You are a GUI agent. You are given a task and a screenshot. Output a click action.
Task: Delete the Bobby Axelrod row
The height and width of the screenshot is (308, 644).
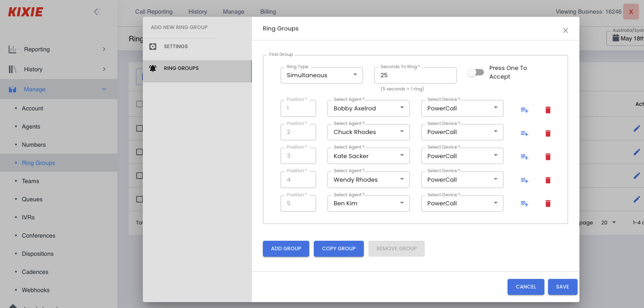tap(548, 109)
